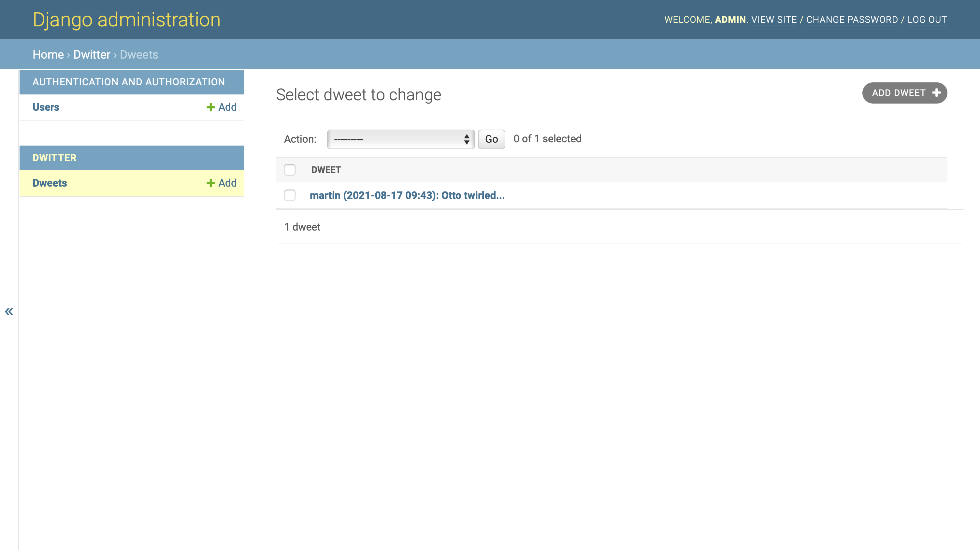Screen dimensions: 980x551
Task: Open CHANGE PASSWORD page
Action: (852, 20)
